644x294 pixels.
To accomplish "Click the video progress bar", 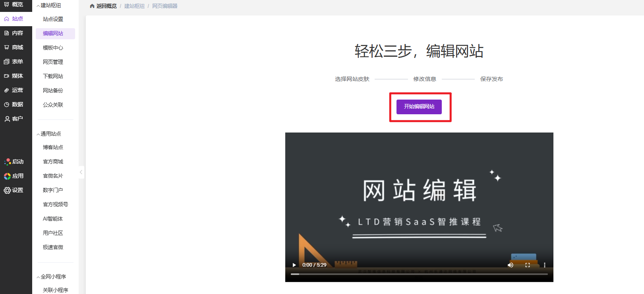I will click(419, 274).
